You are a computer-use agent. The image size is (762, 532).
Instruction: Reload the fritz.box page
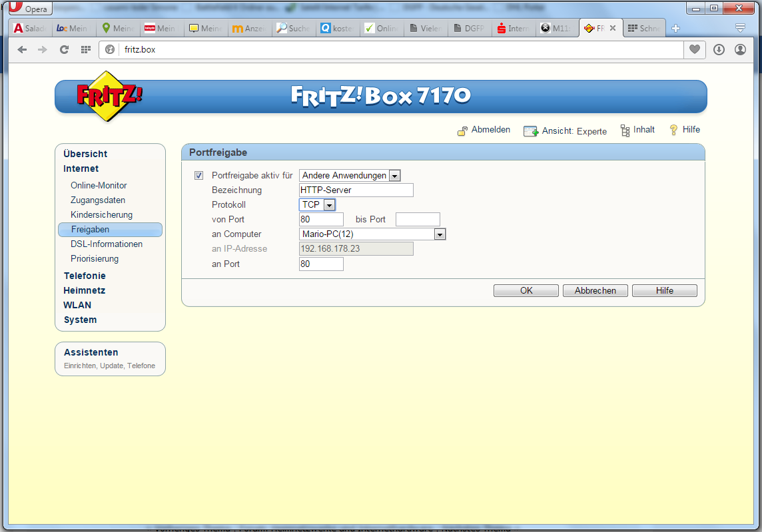pos(64,49)
